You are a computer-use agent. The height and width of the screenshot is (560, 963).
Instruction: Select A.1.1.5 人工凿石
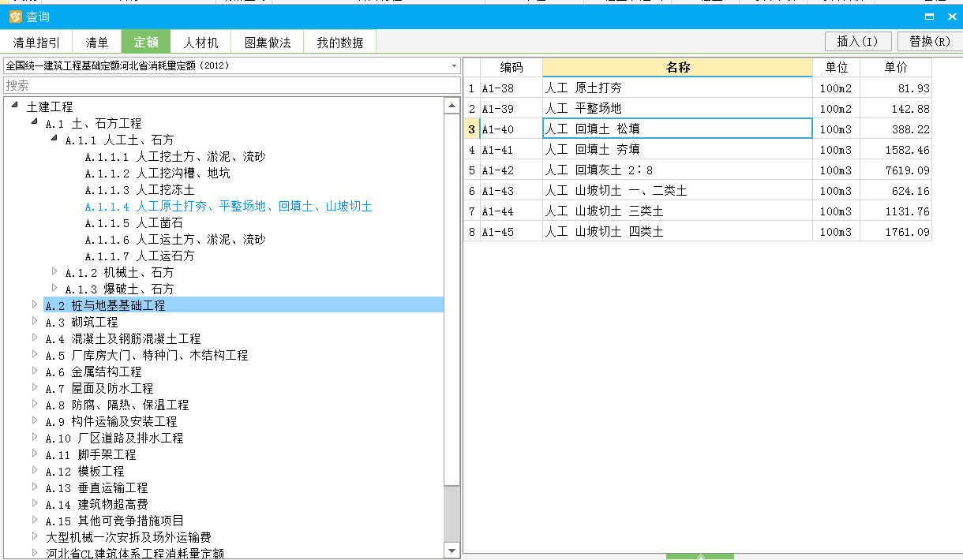tap(134, 222)
